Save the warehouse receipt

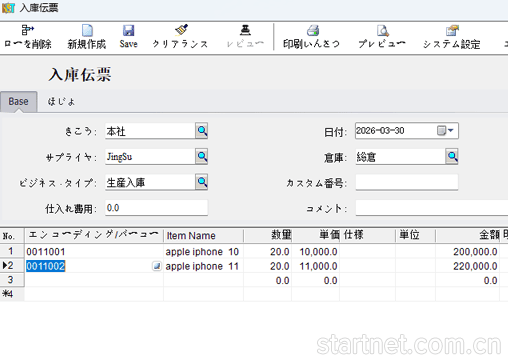[x=128, y=37]
